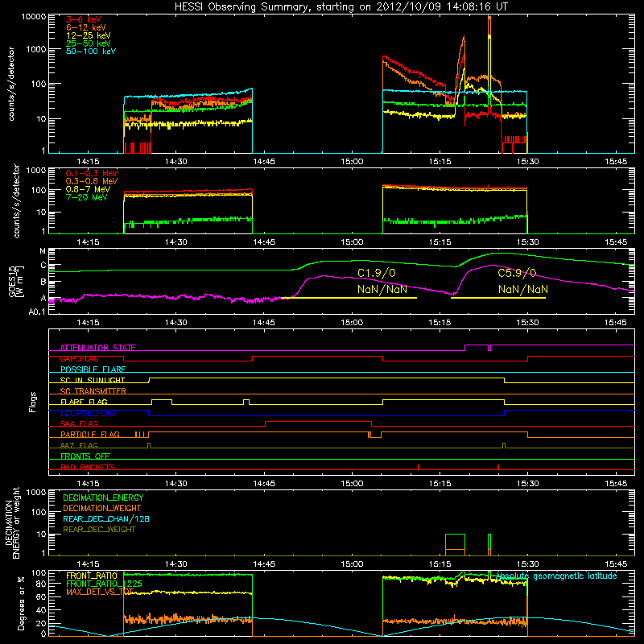Click the 7-20 MeV legend label
This screenshot has width=644, height=644.
[x=87, y=197]
